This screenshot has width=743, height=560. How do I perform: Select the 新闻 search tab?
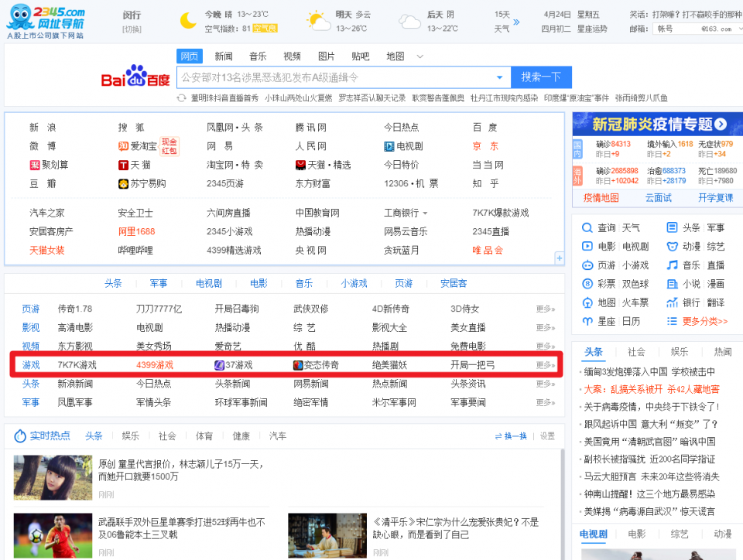tap(223, 56)
